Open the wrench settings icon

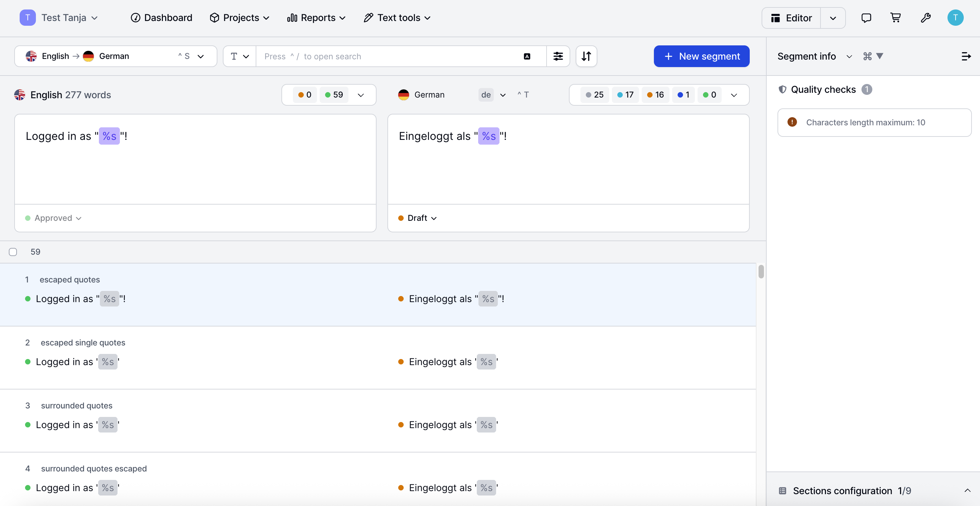(925, 18)
